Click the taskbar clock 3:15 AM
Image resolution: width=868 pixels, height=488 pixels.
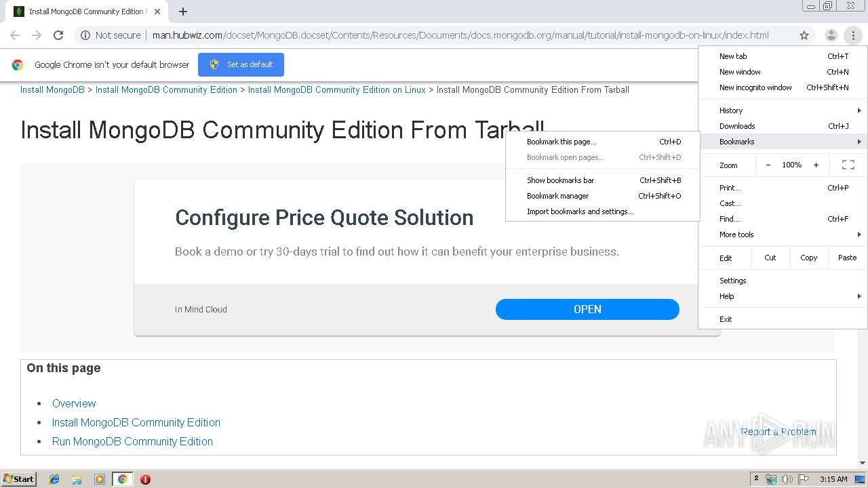pos(833,479)
